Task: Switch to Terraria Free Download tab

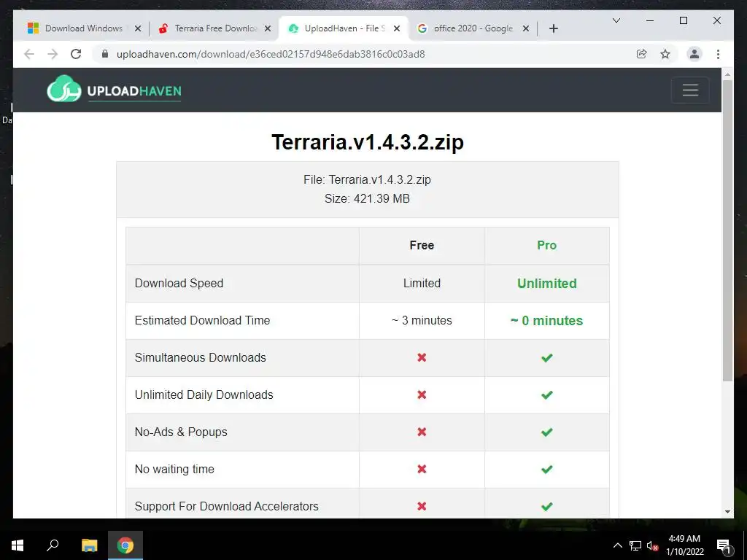Action: (215, 28)
